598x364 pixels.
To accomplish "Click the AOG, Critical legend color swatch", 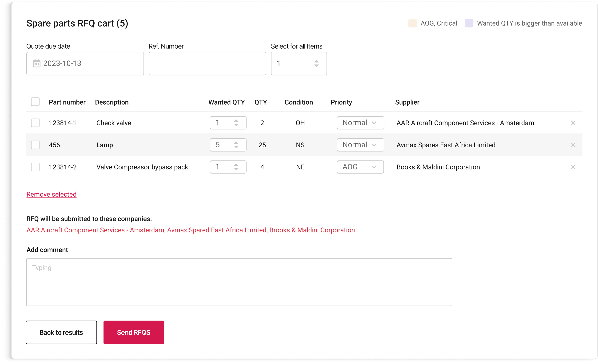I will click(x=412, y=23).
